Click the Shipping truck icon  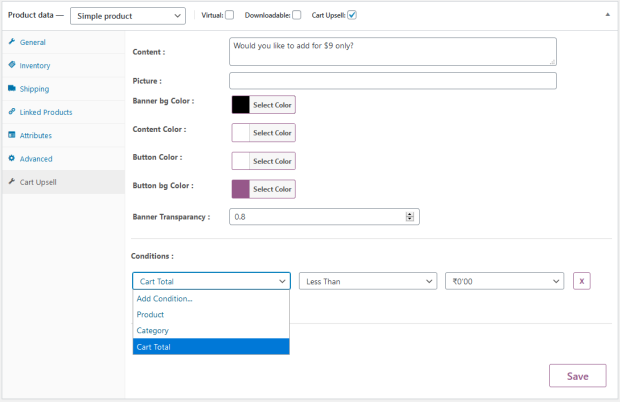(x=11, y=88)
